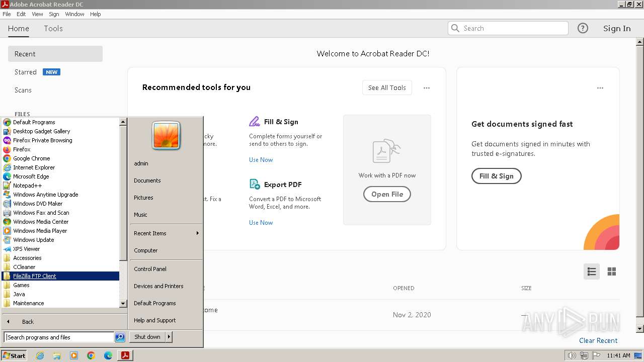This screenshot has width=644, height=362.
Task: Open the Recent Items submenu
Action: coord(166,233)
